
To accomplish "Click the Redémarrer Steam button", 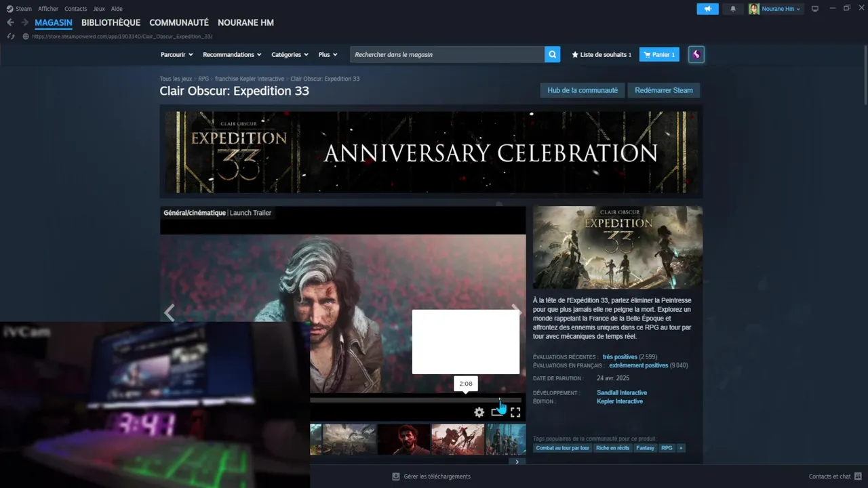I will click(664, 90).
